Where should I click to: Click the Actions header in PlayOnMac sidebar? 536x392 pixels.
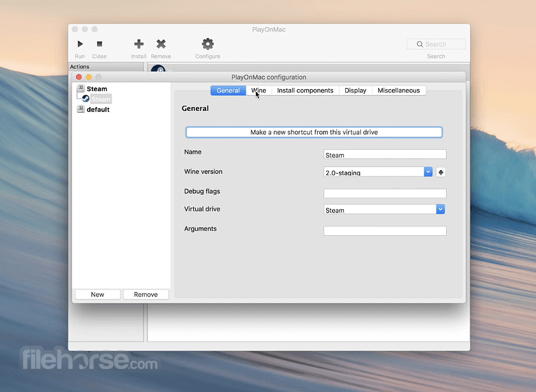[x=80, y=66]
